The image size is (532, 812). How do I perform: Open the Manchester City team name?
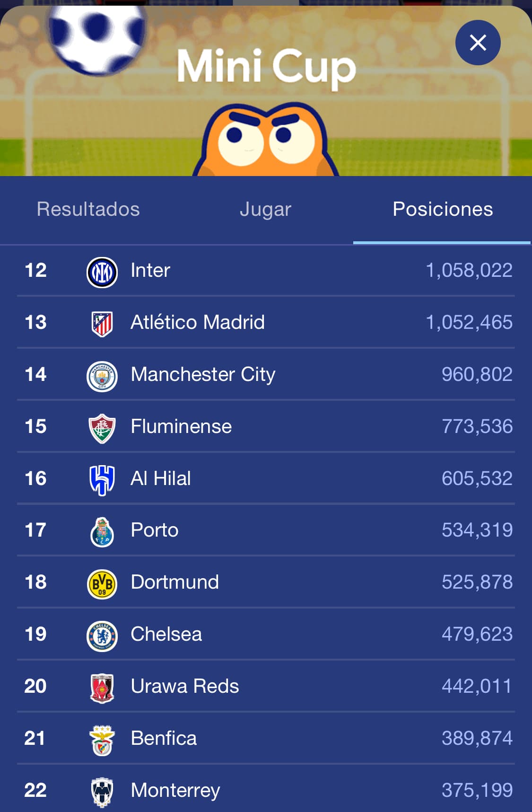coord(203,374)
